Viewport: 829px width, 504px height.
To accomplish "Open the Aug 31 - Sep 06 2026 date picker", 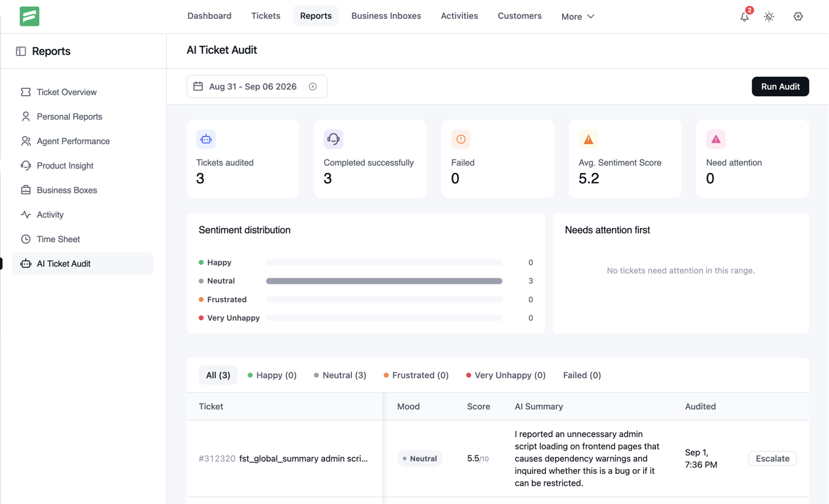I will pyautogui.click(x=256, y=86).
